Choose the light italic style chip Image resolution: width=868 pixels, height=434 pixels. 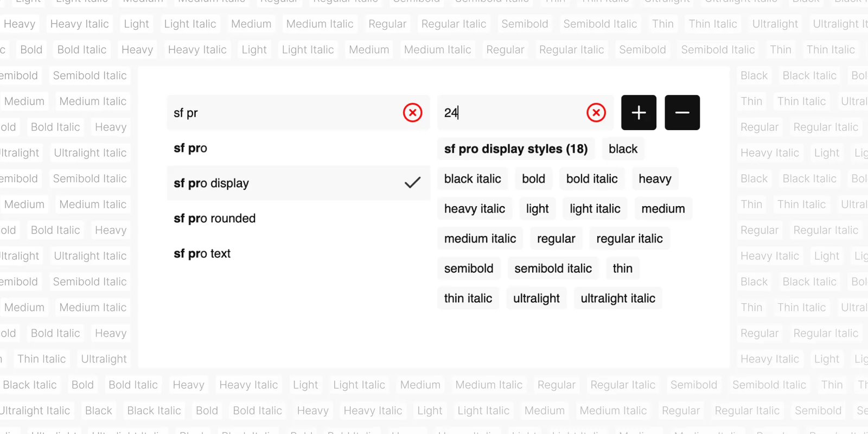[595, 208]
